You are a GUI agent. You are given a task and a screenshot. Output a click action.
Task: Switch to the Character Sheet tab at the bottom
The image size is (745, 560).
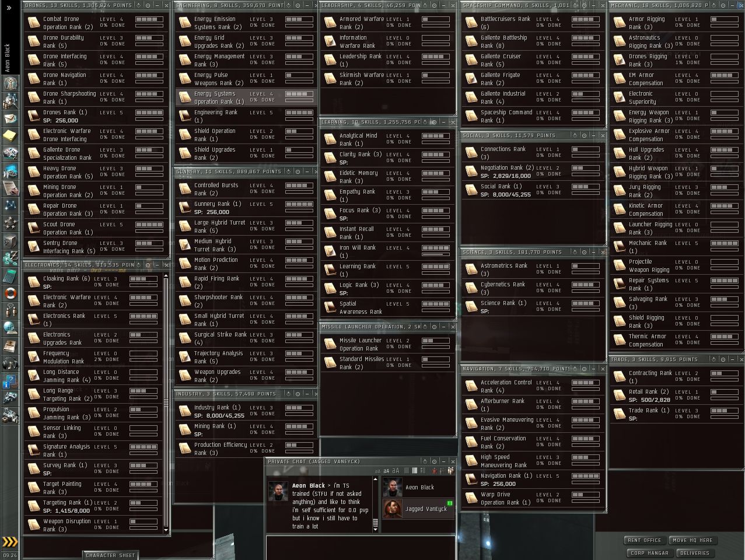coord(110,555)
